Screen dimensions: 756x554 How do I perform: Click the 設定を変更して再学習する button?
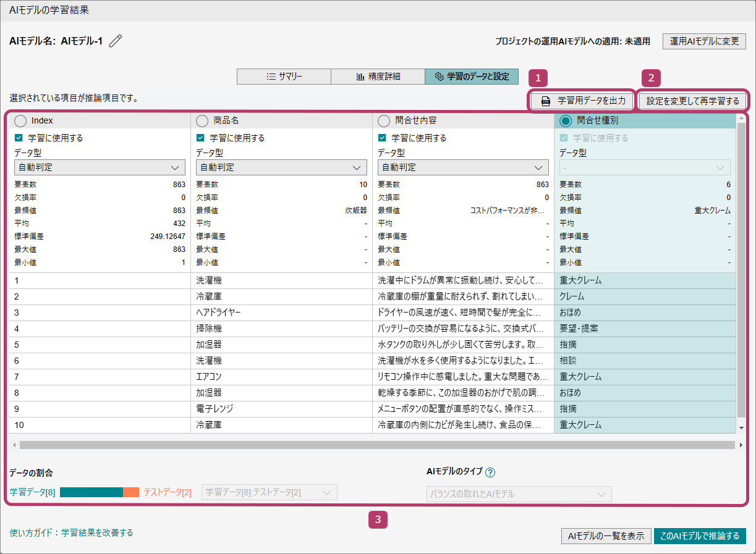coord(692,101)
